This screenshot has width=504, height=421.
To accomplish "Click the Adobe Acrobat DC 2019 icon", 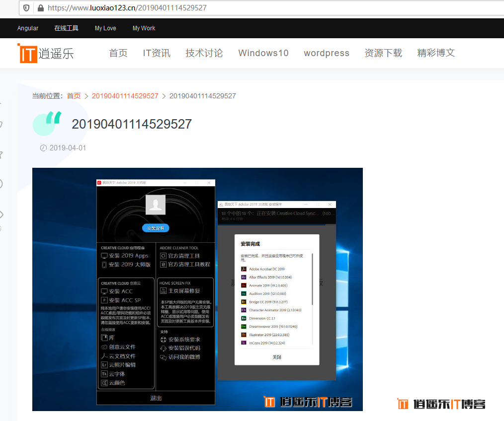I will click(244, 269).
